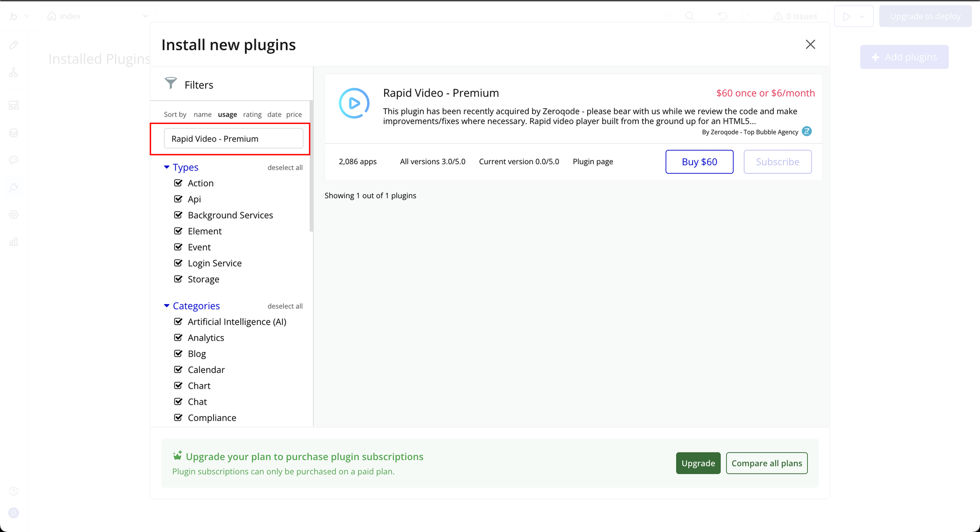Toggle the Blog category checkbox
This screenshot has height=532, width=980.
click(178, 353)
